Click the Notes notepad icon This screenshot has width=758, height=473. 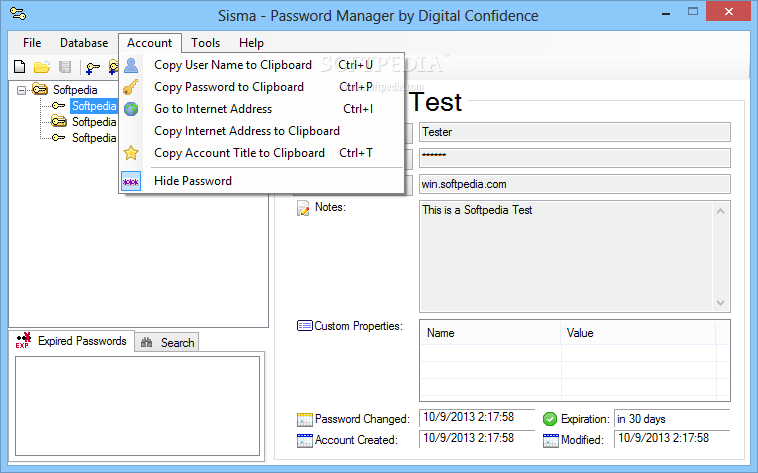coord(303,208)
